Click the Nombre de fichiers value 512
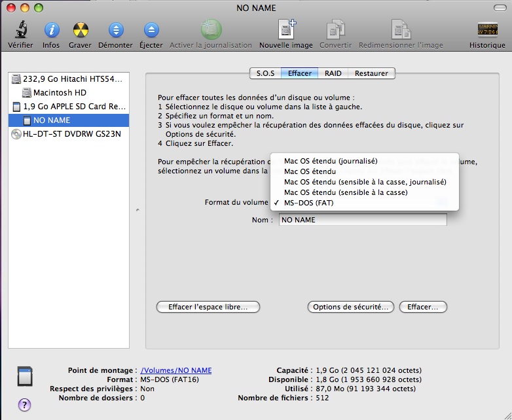512x420 pixels. (x=322, y=398)
